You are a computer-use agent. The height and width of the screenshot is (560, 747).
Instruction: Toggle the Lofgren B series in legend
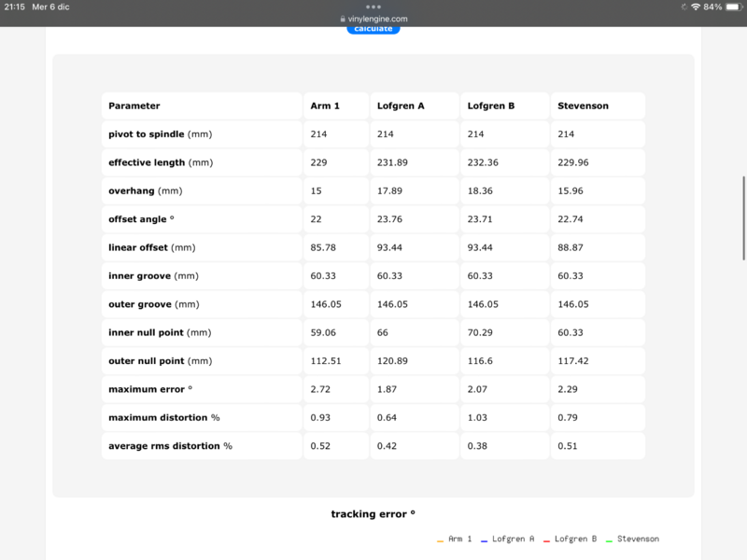click(571, 539)
